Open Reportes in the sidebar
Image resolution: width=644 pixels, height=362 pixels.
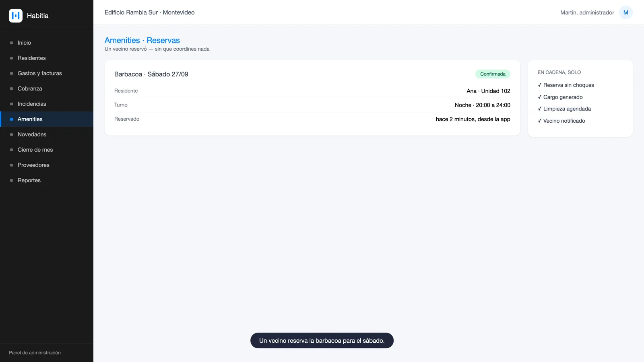tap(47, 180)
